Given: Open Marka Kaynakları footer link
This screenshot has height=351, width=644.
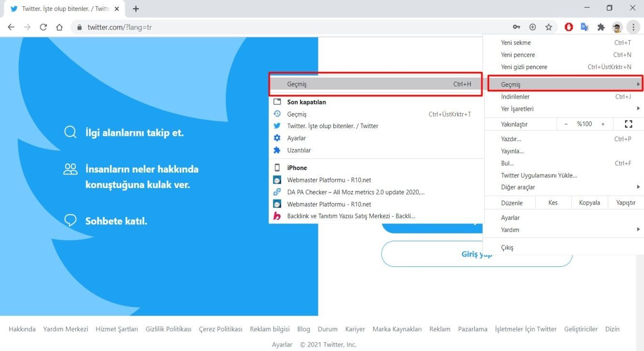Looking at the screenshot, I should point(397,329).
